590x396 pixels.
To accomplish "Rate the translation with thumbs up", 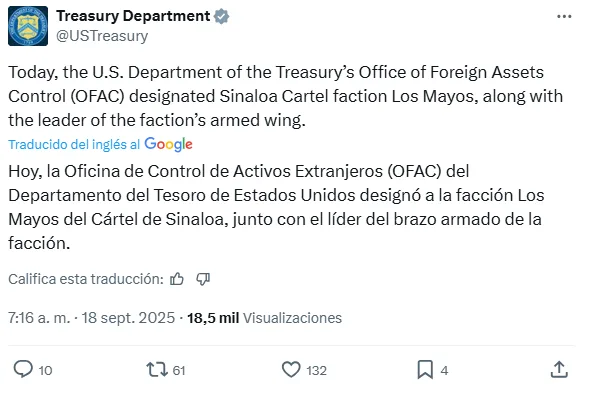I will (176, 279).
